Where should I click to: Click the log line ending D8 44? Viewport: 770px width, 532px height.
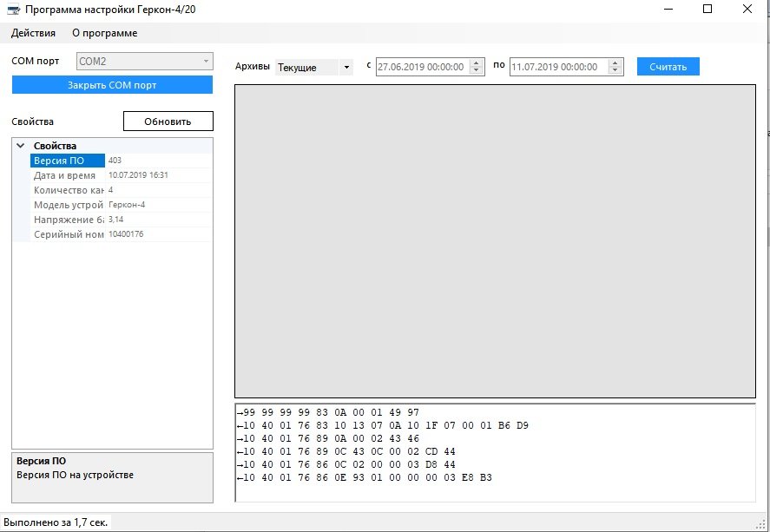[346, 464]
